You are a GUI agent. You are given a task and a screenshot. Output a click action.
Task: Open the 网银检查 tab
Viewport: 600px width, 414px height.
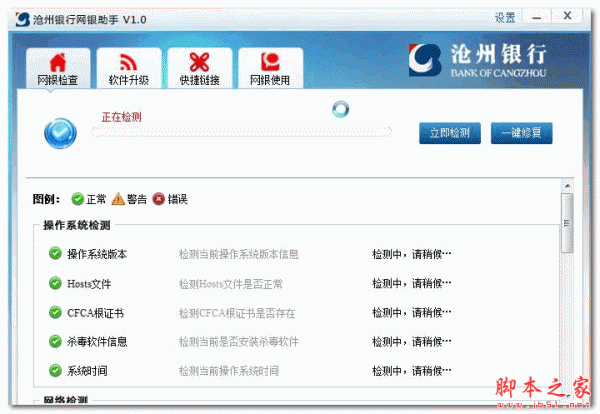pyautogui.click(x=58, y=68)
